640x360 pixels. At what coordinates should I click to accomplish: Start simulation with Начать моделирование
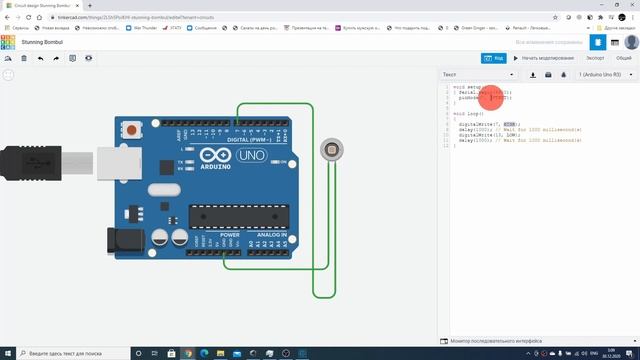[x=543, y=58]
